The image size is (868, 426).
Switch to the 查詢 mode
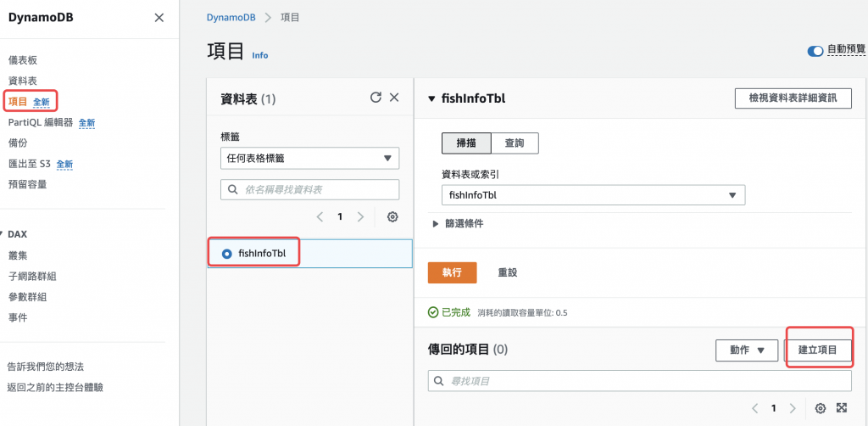point(515,143)
